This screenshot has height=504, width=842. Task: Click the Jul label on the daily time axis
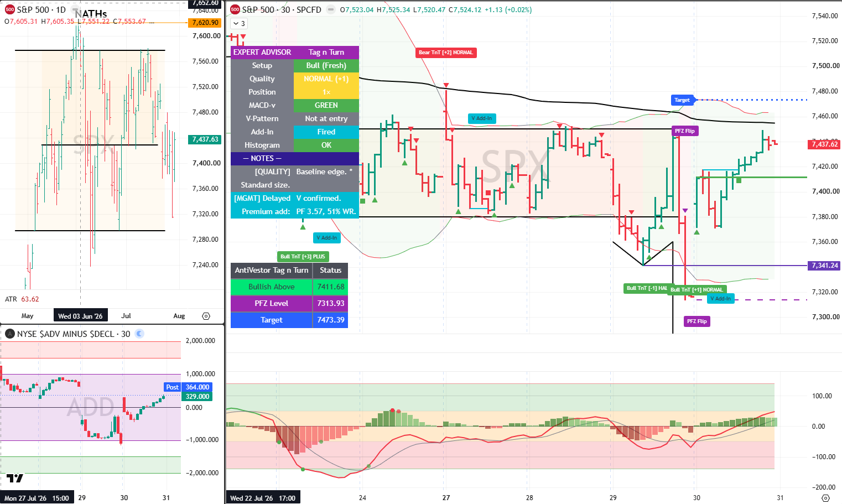click(x=126, y=316)
